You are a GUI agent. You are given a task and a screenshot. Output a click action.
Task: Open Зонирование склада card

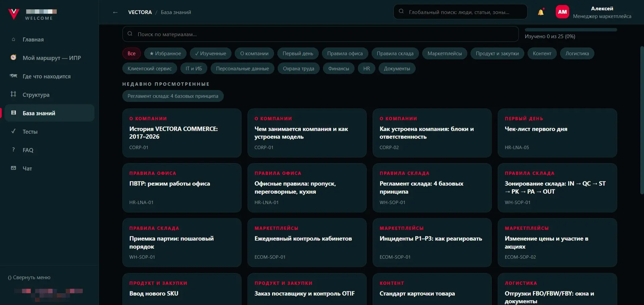(x=557, y=188)
